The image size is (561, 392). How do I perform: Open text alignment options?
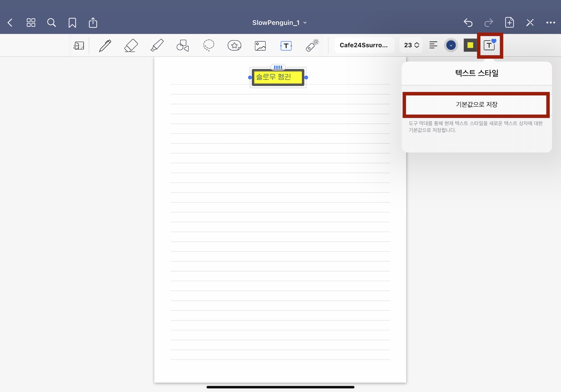point(433,45)
